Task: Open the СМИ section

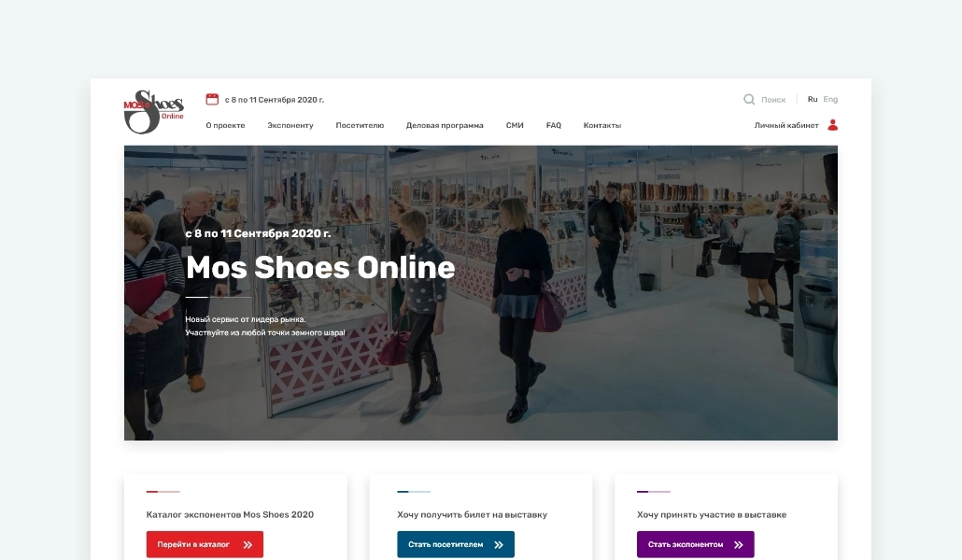Action: pyautogui.click(x=515, y=125)
